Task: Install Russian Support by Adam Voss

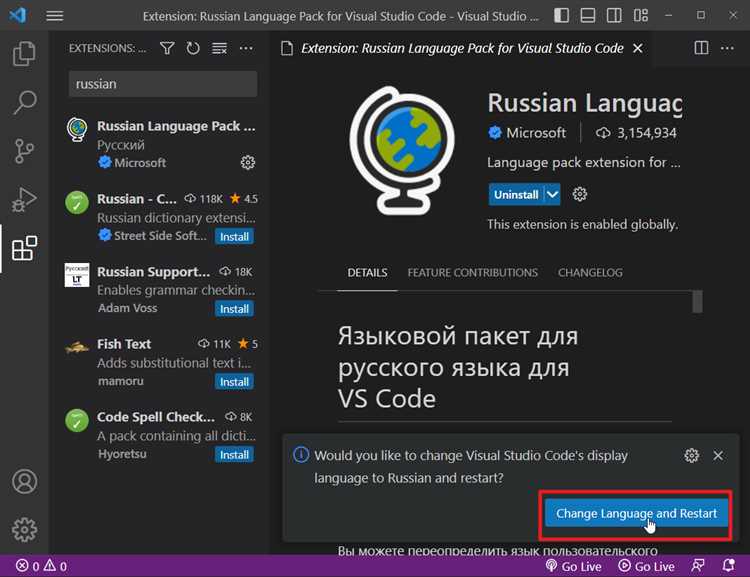Action: point(234,309)
